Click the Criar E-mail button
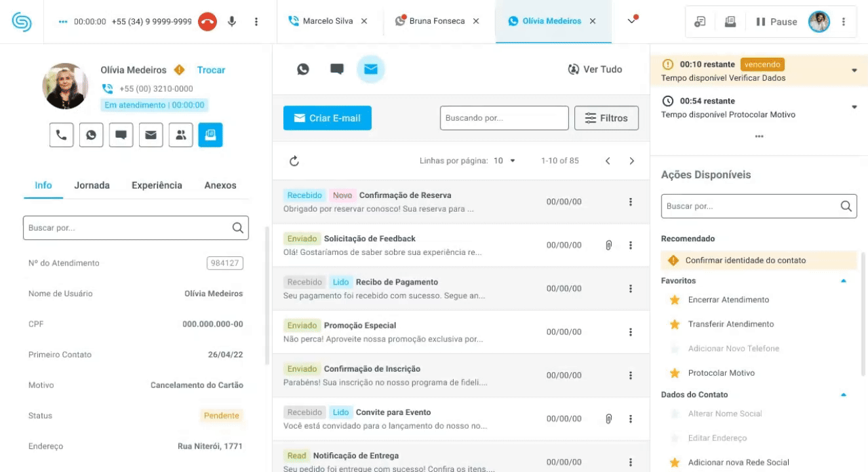The width and height of the screenshot is (868, 472). pyautogui.click(x=327, y=118)
